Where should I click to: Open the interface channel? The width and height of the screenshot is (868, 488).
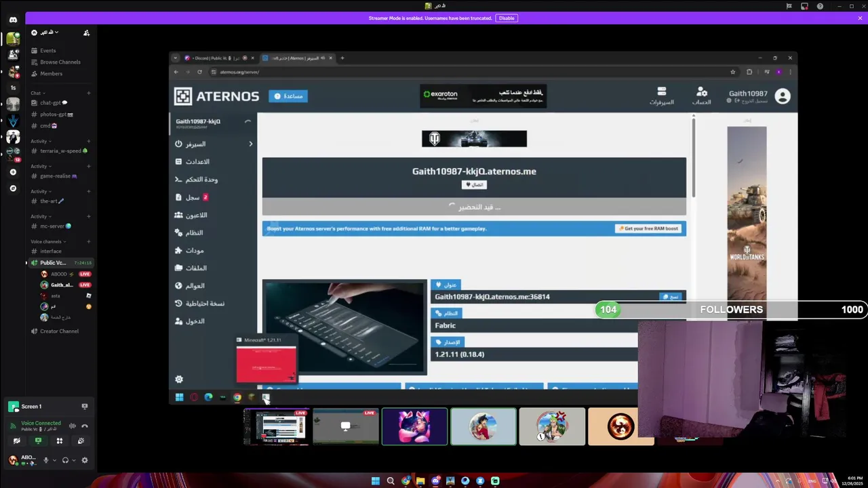[60, 251]
